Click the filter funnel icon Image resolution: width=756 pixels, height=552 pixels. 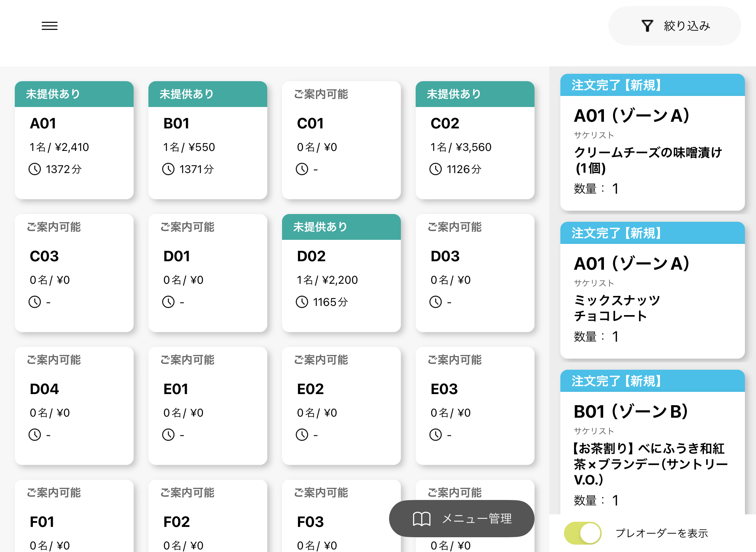click(647, 26)
